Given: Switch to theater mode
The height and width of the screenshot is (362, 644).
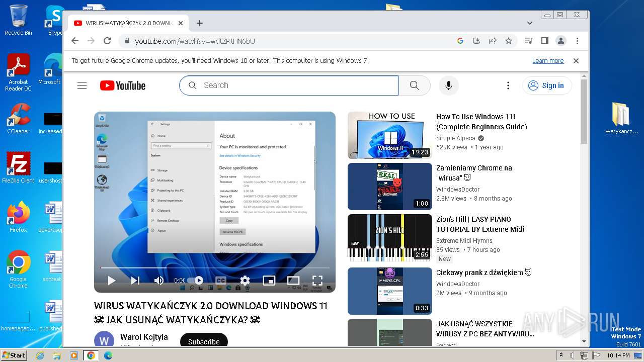Looking at the screenshot, I should [x=293, y=281].
